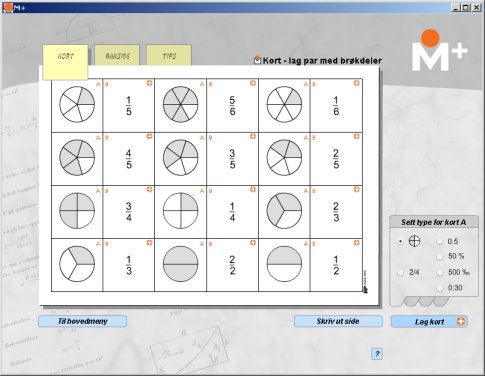Viewport: 485px width, 376px height.
Task: Click the M+ logo
Action: pyautogui.click(x=439, y=51)
